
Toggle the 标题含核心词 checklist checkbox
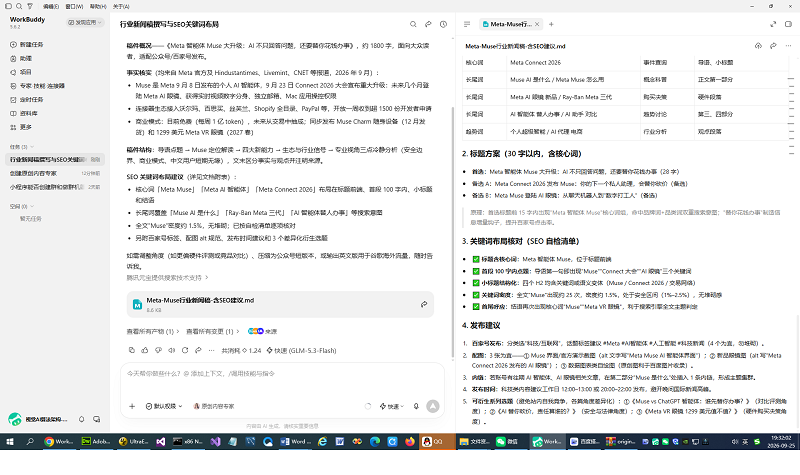coord(476,259)
